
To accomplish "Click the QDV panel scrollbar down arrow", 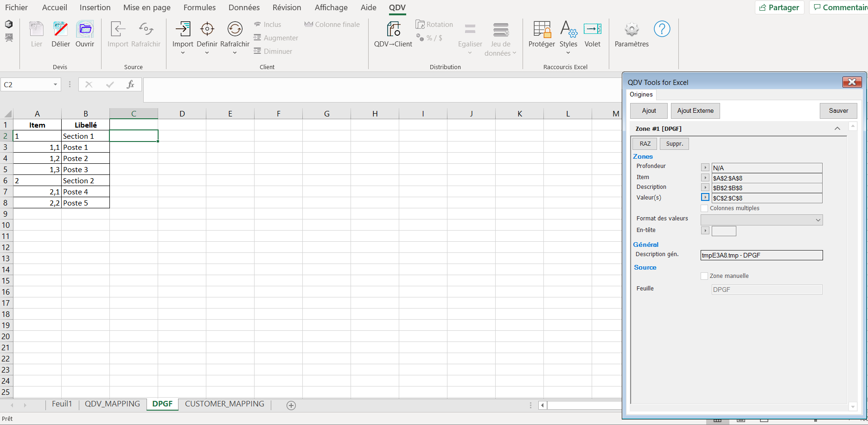I will [x=852, y=407].
